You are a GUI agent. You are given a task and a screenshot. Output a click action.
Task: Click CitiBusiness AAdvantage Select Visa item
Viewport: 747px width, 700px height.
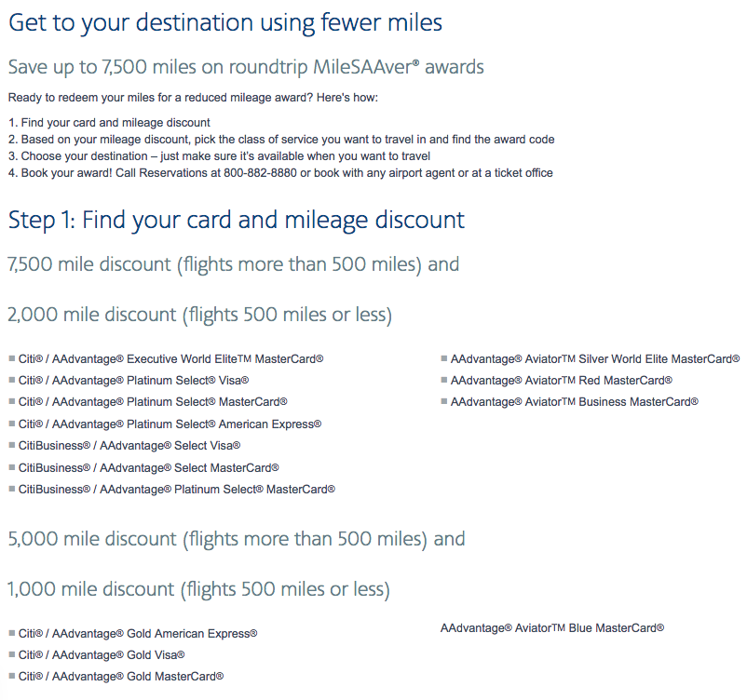129,446
